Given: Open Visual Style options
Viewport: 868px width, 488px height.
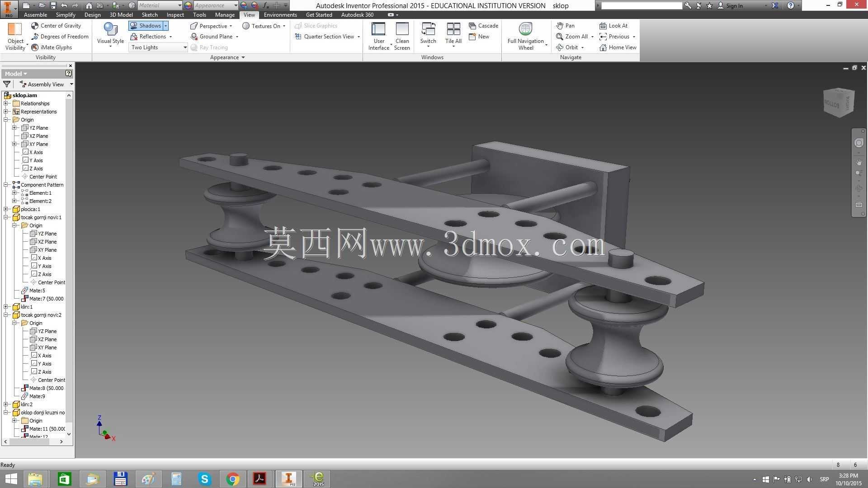Looking at the screenshot, I should point(110,35).
